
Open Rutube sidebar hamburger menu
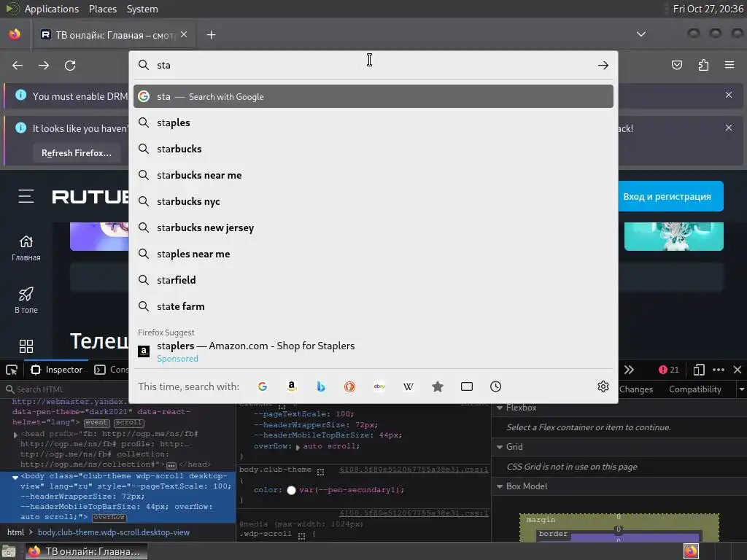26,196
